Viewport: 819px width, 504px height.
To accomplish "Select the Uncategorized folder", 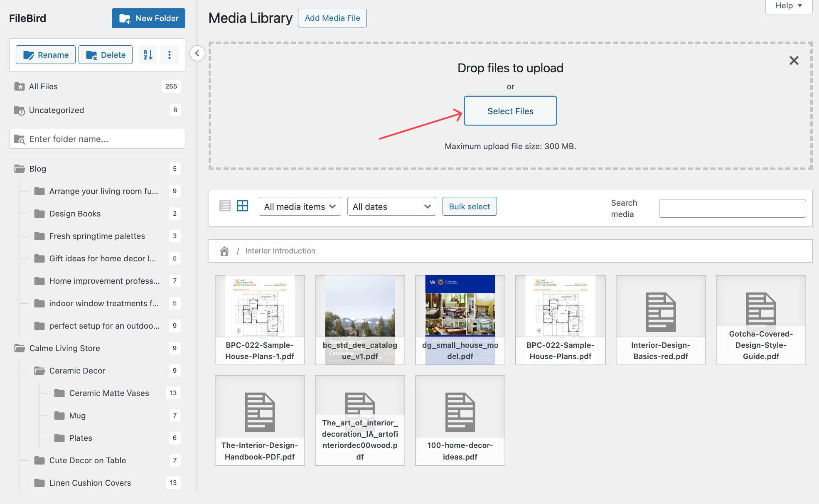I will (x=57, y=110).
